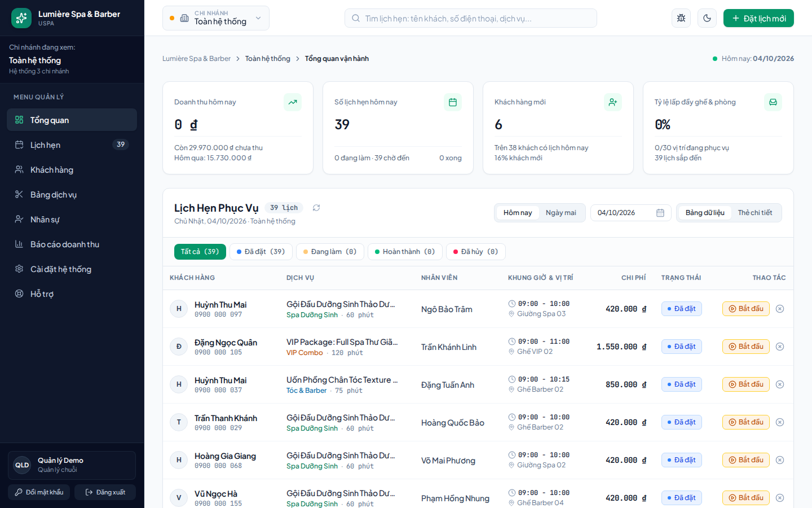Refresh the Lịch Hẹn Phục Vụ list
The width and height of the screenshot is (812, 508).
[316, 208]
